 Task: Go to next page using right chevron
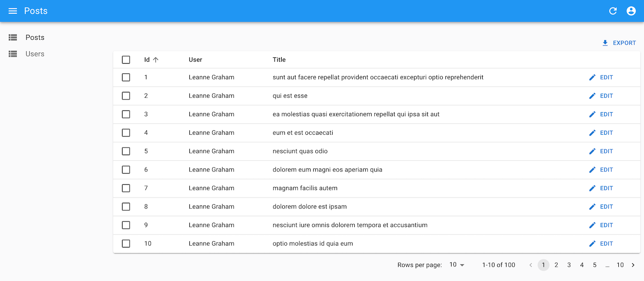tap(633, 265)
